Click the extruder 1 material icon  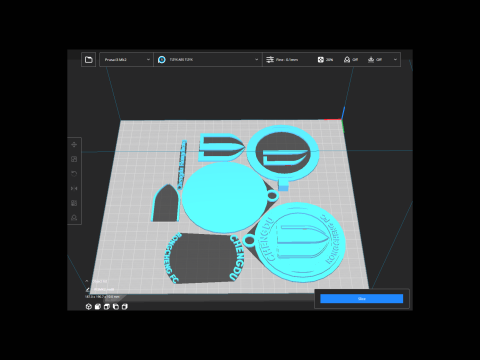162,60
